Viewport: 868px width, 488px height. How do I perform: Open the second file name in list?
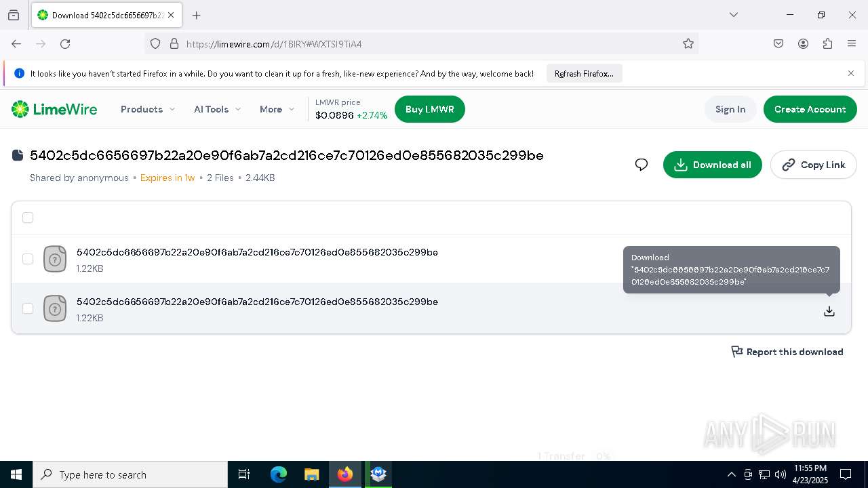[x=257, y=302]
